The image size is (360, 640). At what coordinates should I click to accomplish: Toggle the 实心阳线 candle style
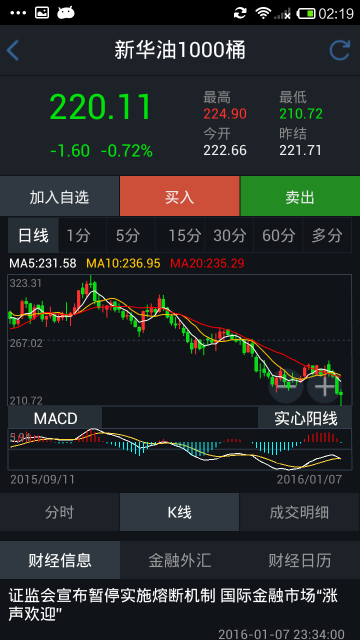[x=305, y=418]
